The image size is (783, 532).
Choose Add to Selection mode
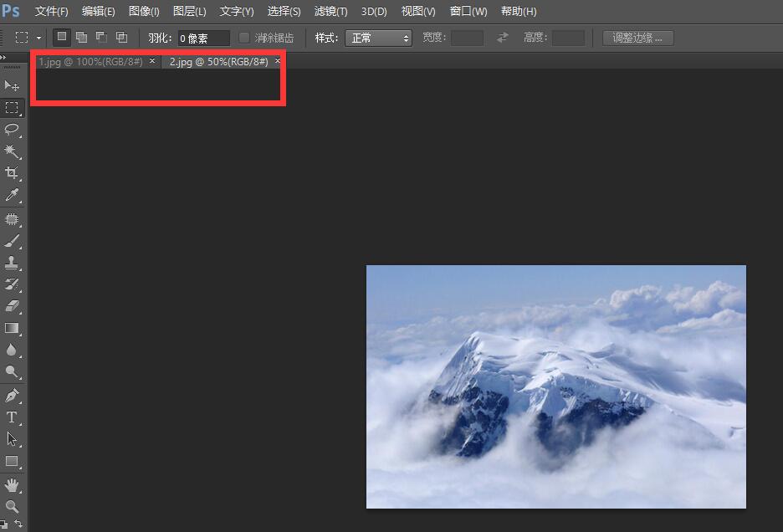[81, 37]
